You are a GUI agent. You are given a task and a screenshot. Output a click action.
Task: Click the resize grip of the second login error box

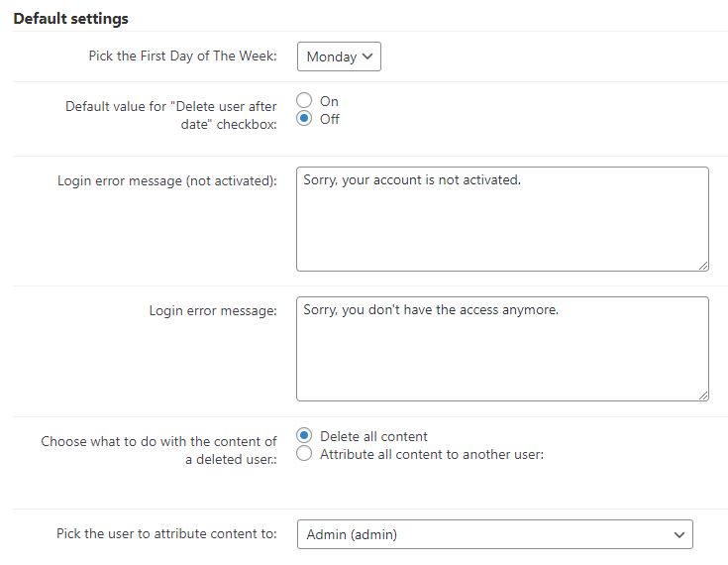point(703,395)
